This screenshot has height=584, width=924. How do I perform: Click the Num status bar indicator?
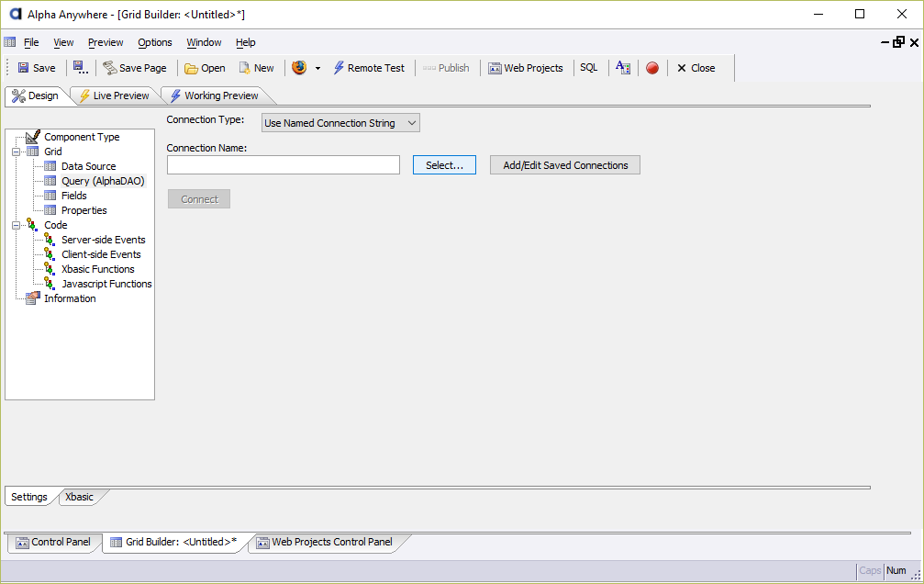896,570
